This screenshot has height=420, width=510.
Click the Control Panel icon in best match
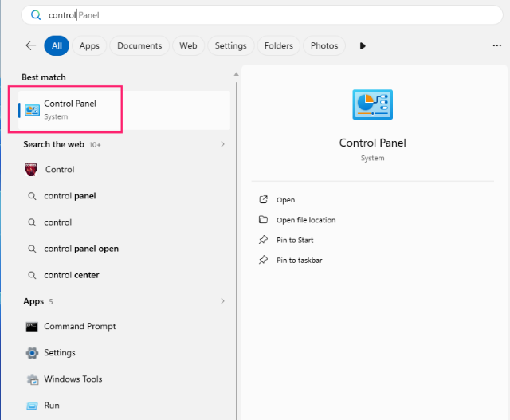32,110
